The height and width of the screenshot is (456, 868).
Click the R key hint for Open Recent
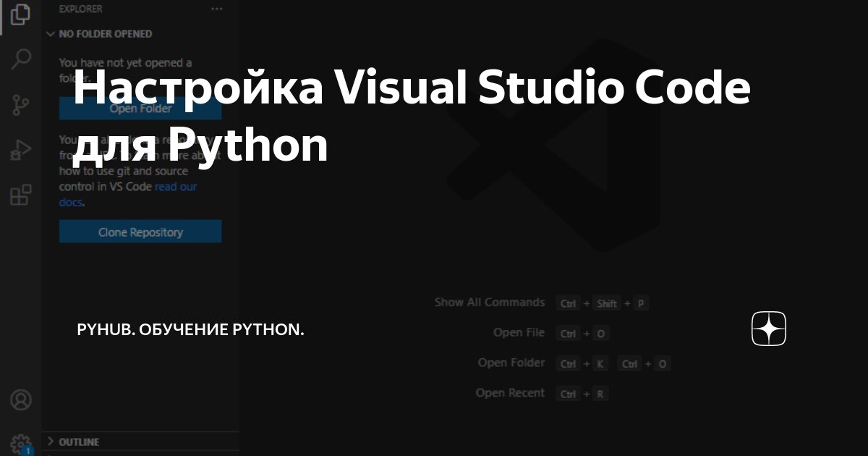[x=602, y=394]
